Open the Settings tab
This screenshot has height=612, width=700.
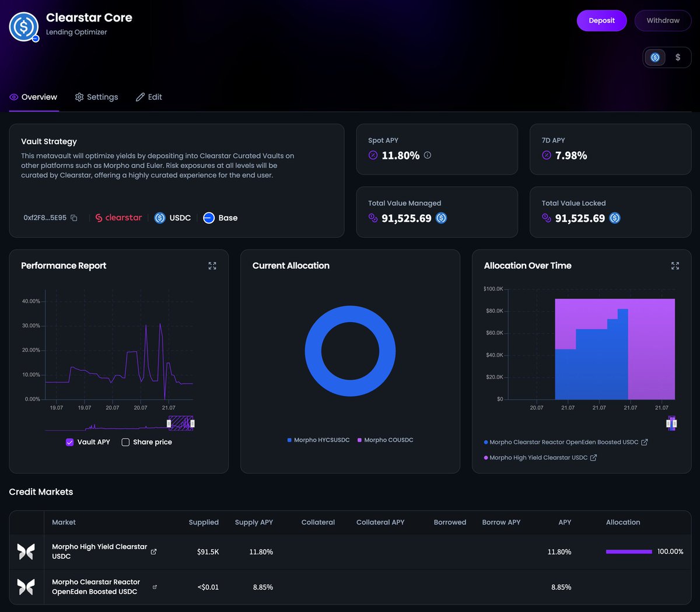pos(97,97)
